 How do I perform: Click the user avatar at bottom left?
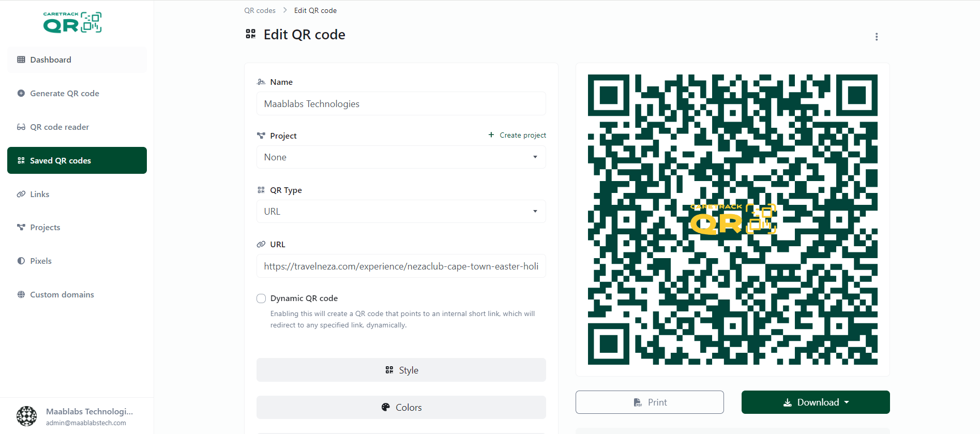click(x=26, y=416)
